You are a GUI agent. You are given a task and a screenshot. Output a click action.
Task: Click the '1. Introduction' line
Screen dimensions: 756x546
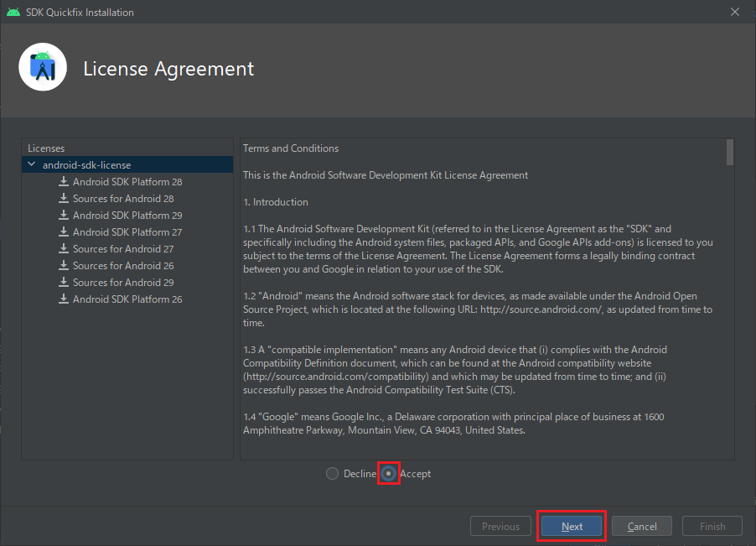pos(275,202)
